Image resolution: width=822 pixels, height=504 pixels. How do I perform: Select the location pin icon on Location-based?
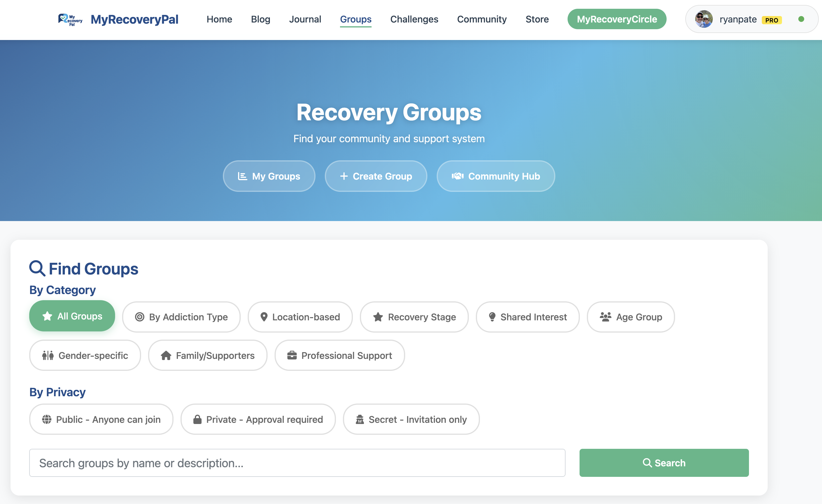[264, 317]
